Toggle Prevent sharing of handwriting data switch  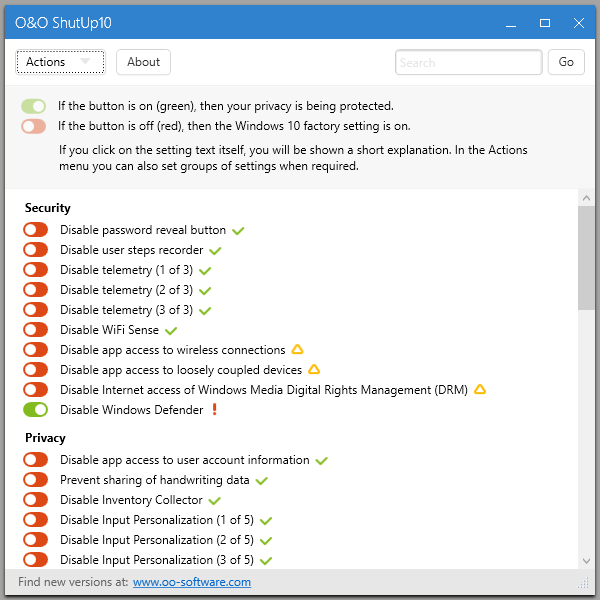coord(35,480)
